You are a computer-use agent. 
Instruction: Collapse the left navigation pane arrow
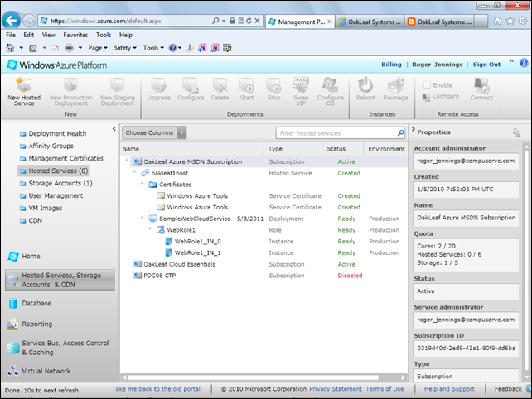point(114,129)
